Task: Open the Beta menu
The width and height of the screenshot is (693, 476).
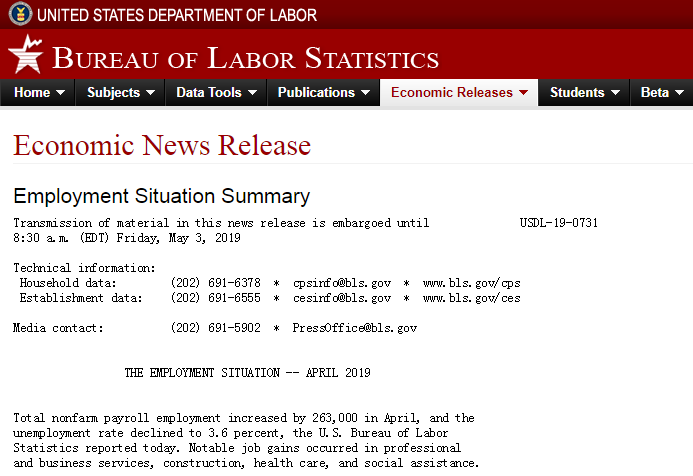Action: [x=662, y=92]
